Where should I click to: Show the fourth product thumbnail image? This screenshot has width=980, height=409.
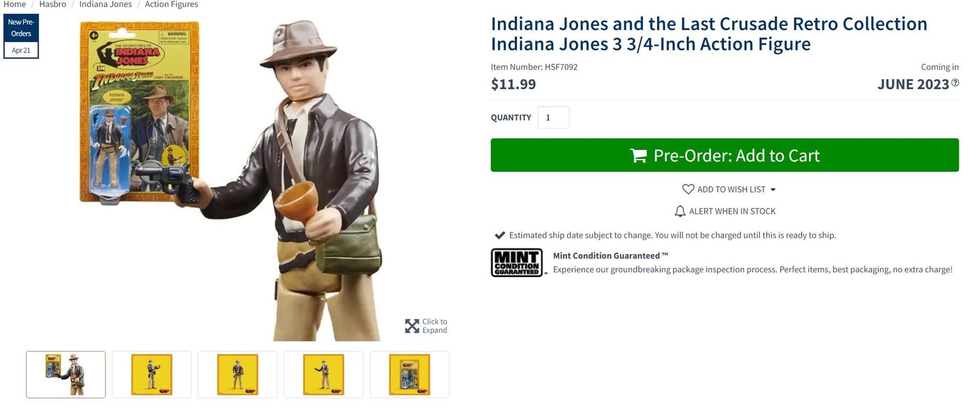323,375
